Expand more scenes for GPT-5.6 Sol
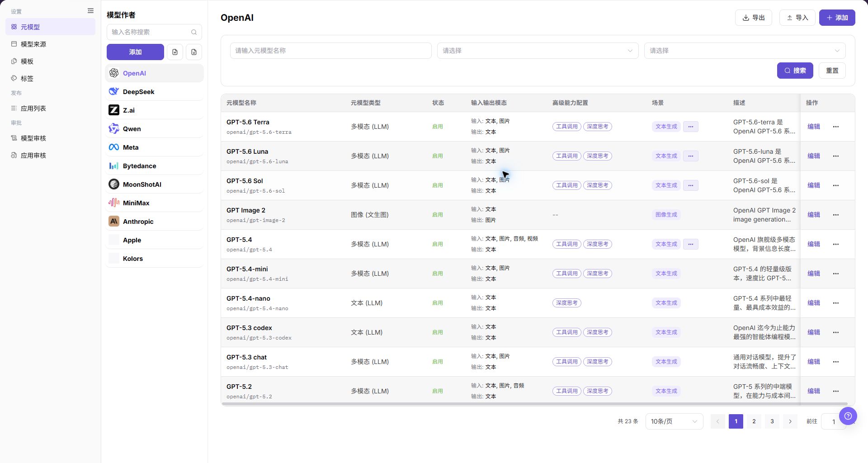The width and height of the screenshot is (868, 463). pos(691,185)
